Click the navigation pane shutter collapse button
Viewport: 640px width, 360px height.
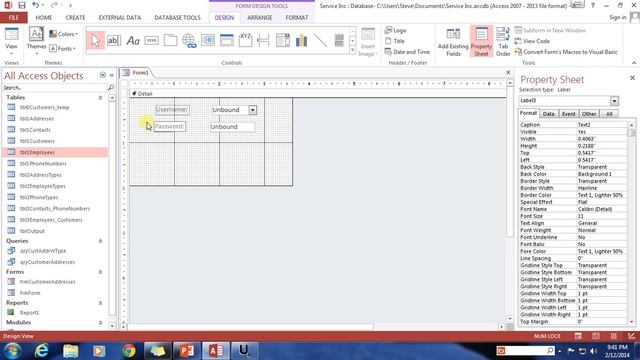(111, 75)
